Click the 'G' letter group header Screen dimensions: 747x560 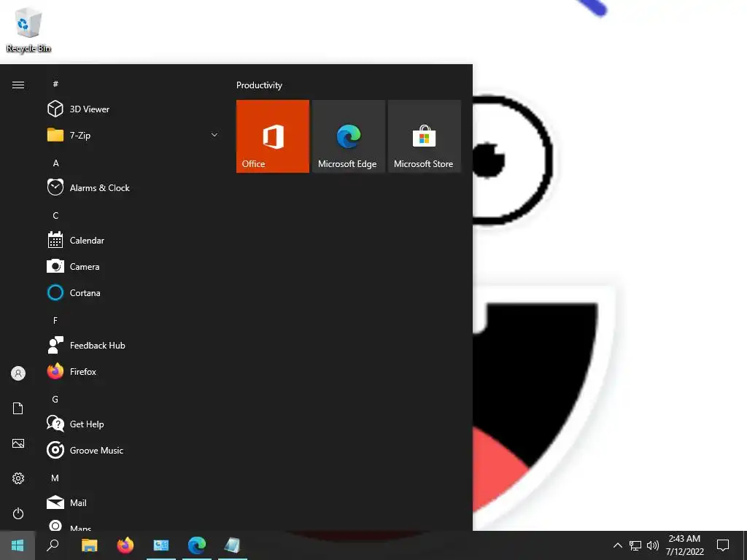coord(55,399)
